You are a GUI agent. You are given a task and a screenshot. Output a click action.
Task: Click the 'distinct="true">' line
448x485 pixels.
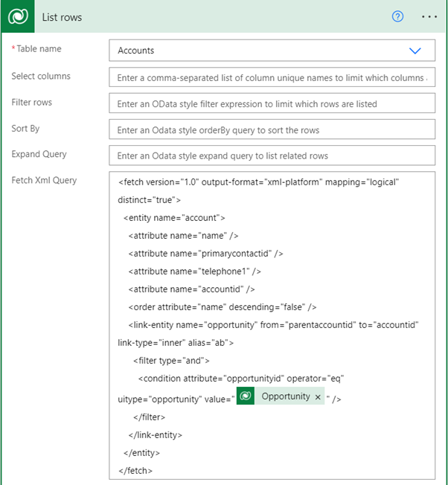pos(149,200)
